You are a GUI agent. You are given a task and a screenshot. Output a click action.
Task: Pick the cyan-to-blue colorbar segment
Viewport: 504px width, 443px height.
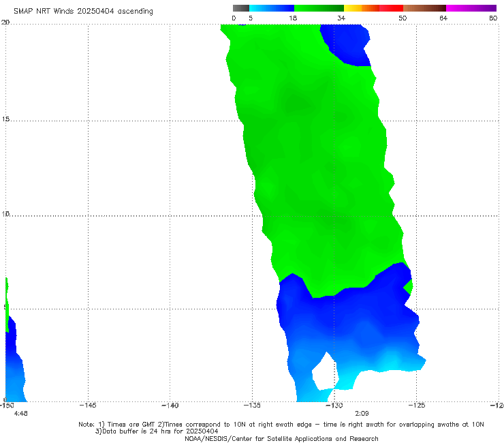coord(272,8)
